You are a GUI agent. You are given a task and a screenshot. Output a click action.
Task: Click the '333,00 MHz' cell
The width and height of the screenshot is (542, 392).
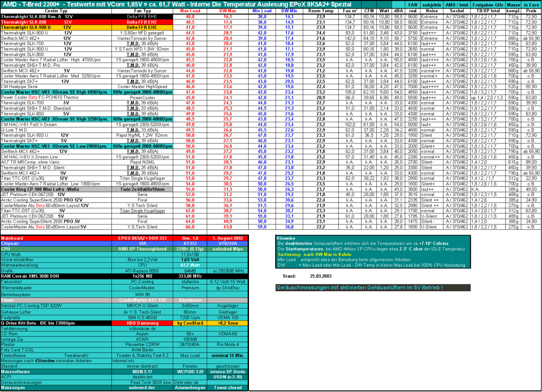[x=190, y=276]
